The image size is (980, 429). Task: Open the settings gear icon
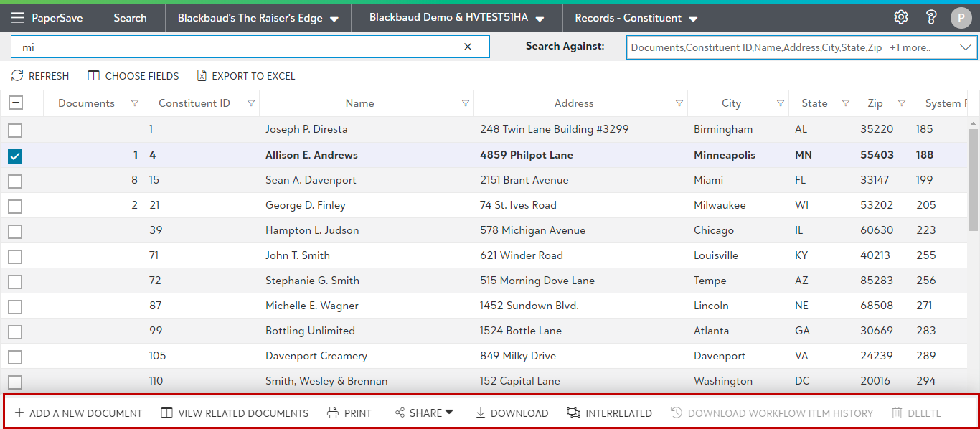901,17
